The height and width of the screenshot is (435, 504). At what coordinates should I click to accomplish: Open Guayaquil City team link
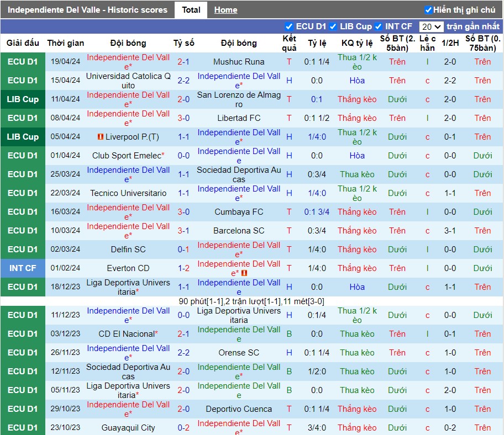pyautogui.click(x=128, y=428)
